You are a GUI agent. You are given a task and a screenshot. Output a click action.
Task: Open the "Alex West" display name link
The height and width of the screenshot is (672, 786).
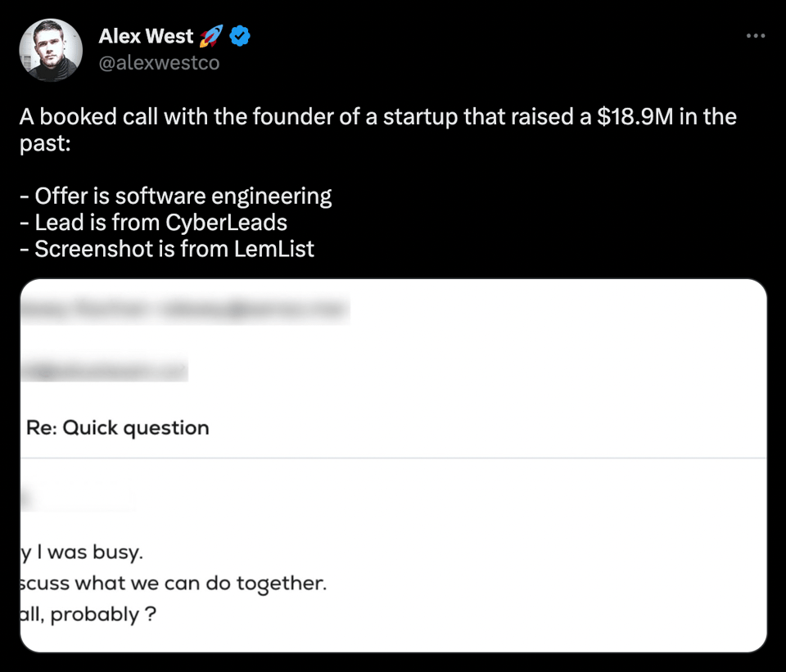point(146,37)
